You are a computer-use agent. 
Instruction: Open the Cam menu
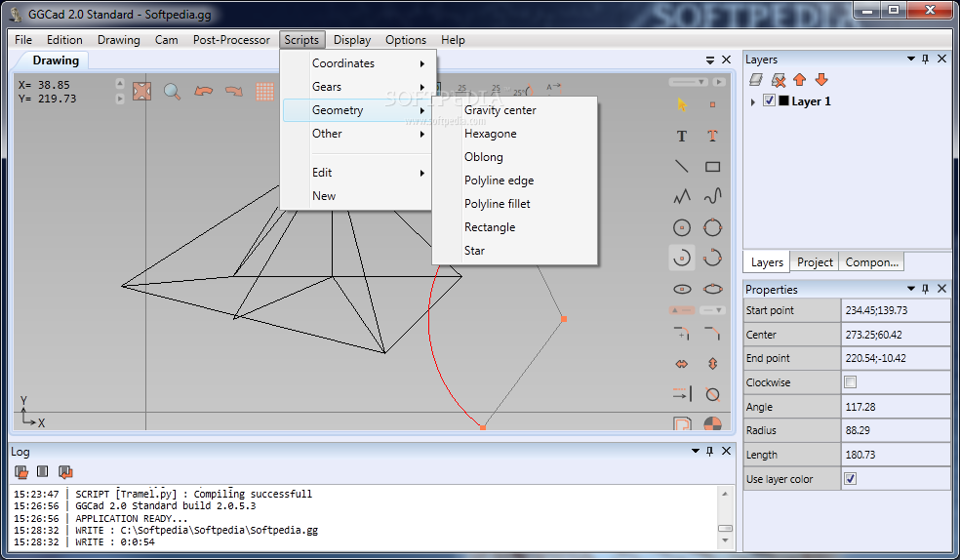[166, 40]
